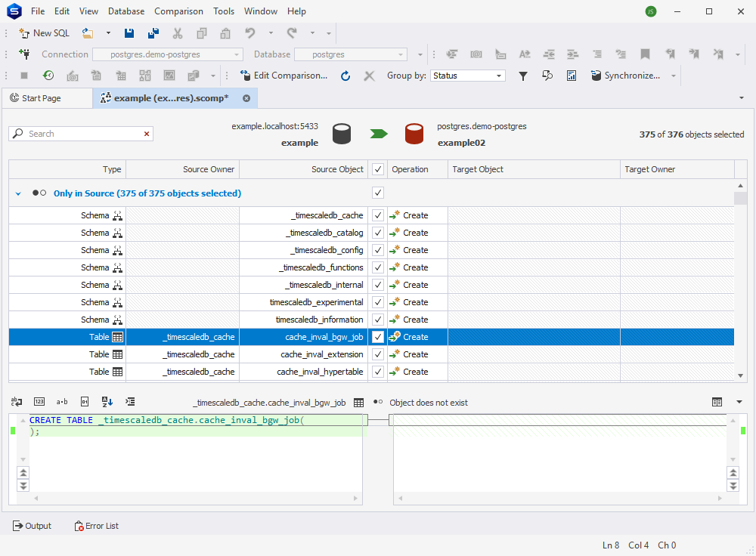Open the Comparison menu

[178, 11]
